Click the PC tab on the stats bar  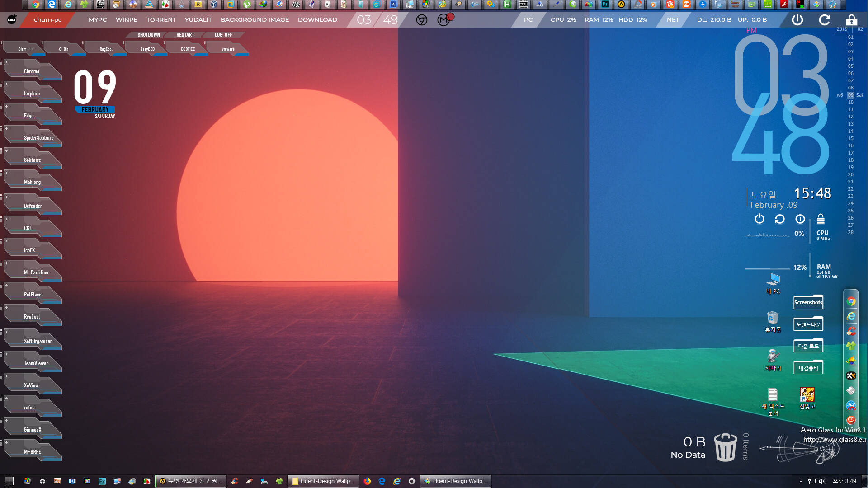point(528,20)
